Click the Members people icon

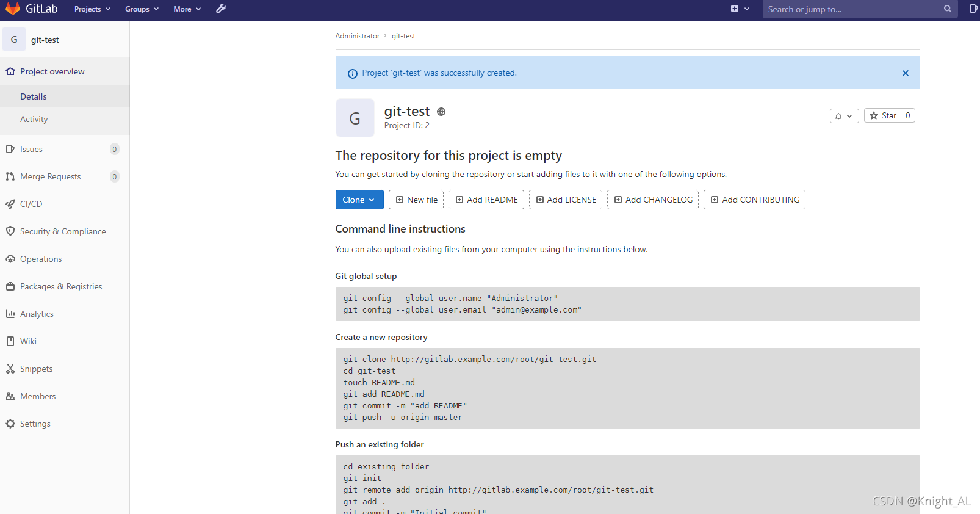(10, 396)
